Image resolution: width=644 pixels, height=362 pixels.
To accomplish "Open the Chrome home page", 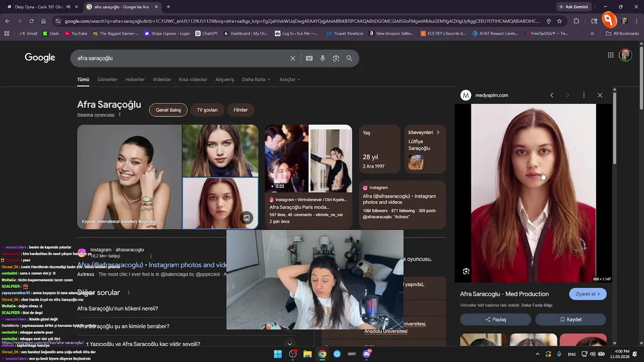I will tap(43, 21).
